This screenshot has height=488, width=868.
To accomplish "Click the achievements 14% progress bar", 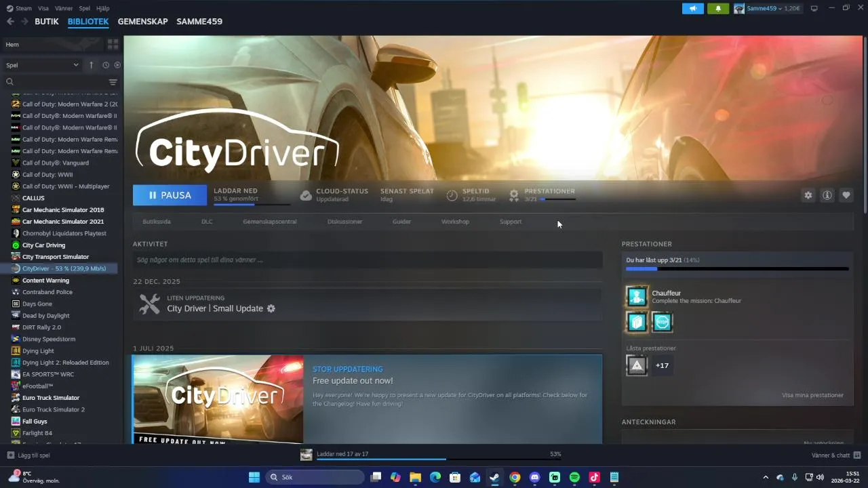I will tap(737, 269).
